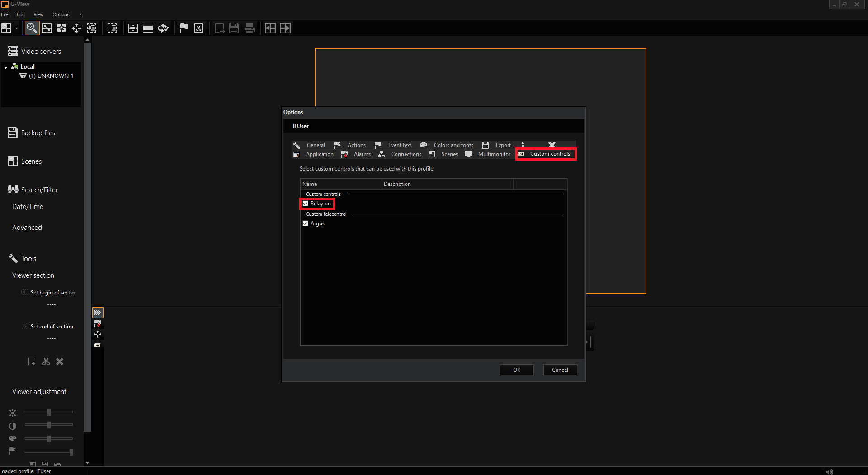Switch to the Colors and fonts tab
Image resolution: width=868 pixels, height=475 pixels.
453,145
